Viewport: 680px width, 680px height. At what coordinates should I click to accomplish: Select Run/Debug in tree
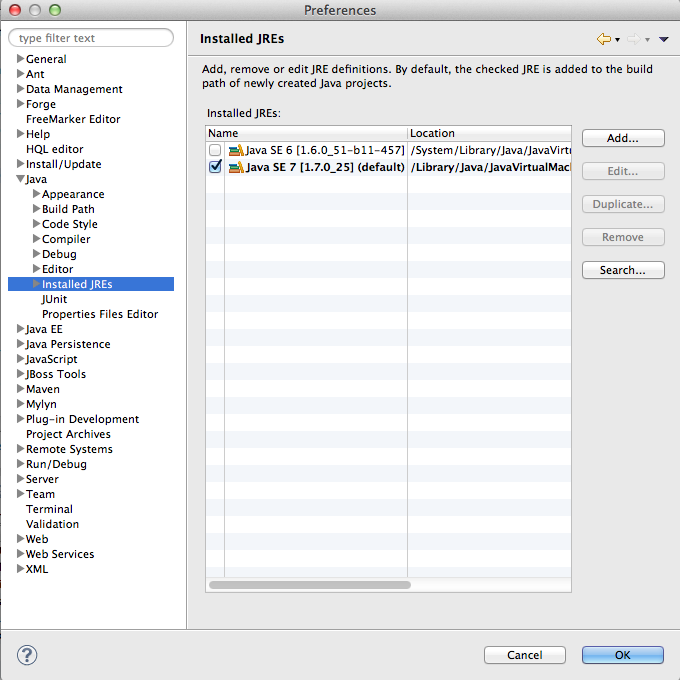pos(56,464)
